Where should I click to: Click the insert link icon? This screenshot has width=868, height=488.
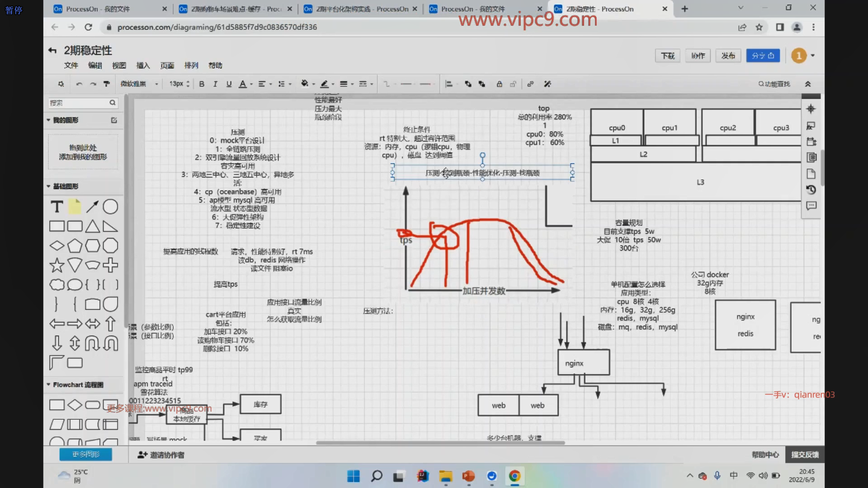530,84
